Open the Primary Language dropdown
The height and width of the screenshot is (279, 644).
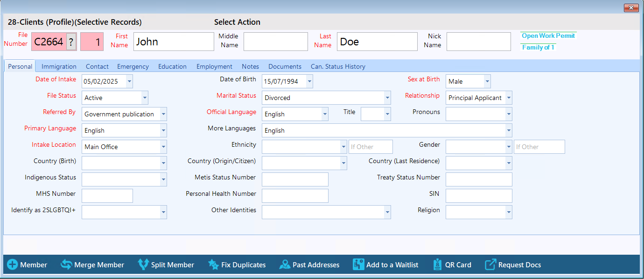click(163, 130)
